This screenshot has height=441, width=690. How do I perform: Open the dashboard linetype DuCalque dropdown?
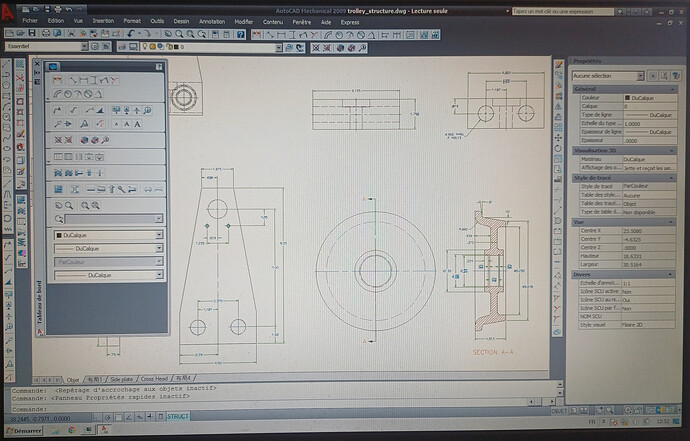pos(159,248)
